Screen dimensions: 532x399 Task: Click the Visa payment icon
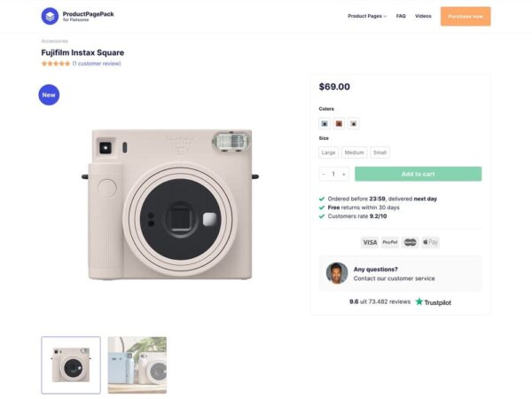(370, 242)
